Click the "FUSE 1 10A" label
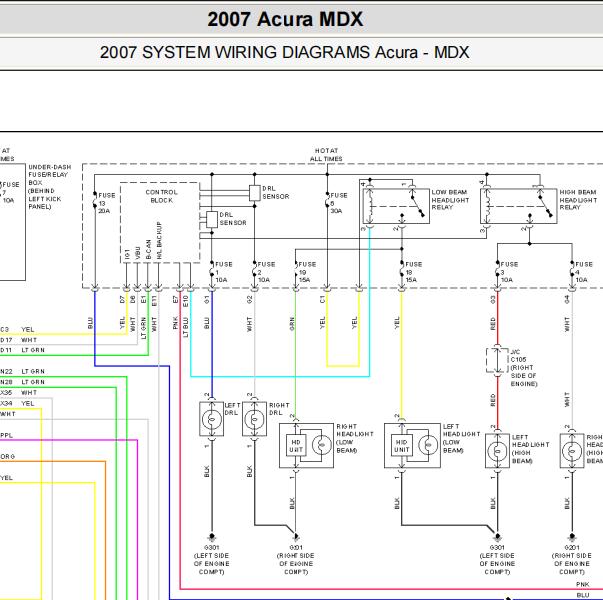Image resolution: width=603 pixels, height=600 pixels. coord(223,272)
